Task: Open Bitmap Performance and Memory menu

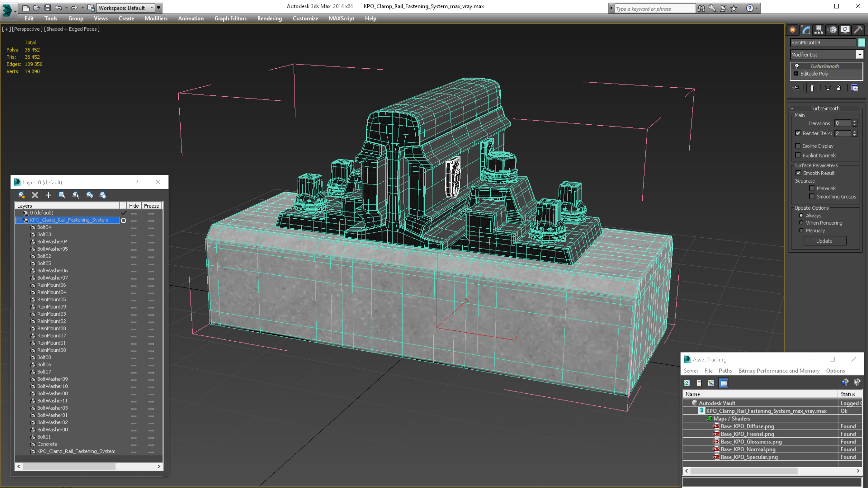Action: [779, 371]
